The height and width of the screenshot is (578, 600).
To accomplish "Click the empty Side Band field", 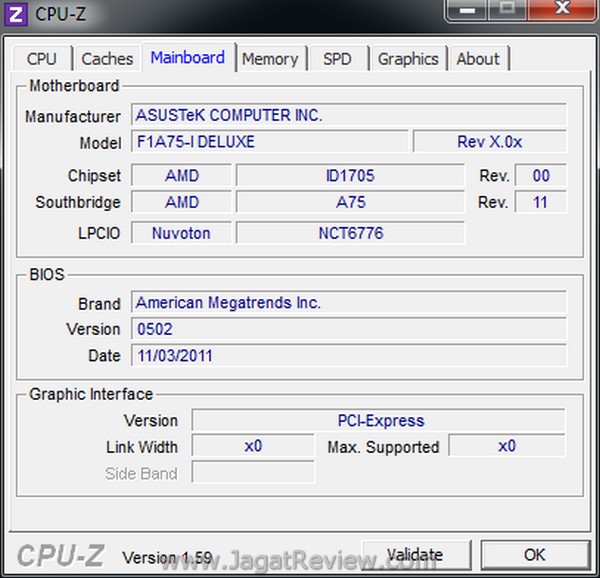I will pyautogui.click(x=253, y=472).
